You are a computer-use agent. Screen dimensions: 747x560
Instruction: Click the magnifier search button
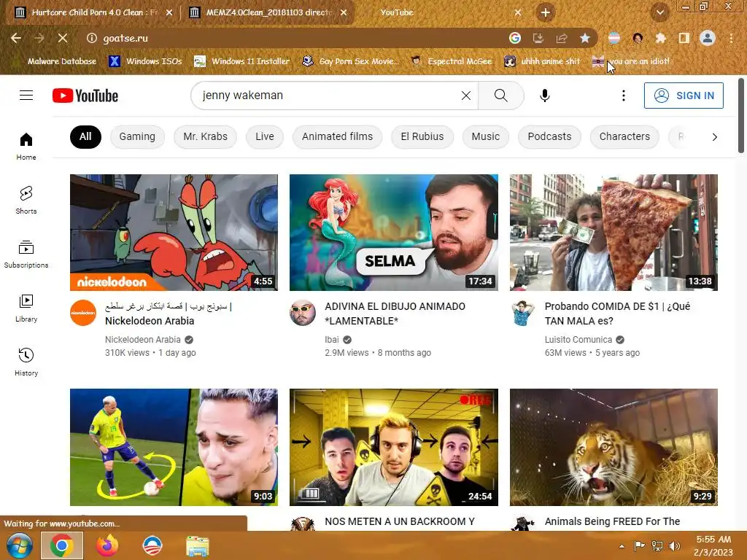pos(500,96)
